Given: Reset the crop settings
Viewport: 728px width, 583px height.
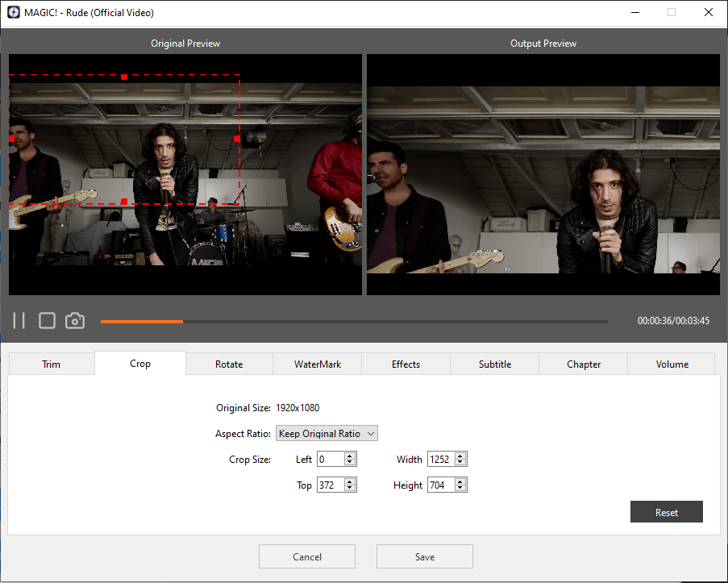Looking at the screenshot, I should pos(666,512).
